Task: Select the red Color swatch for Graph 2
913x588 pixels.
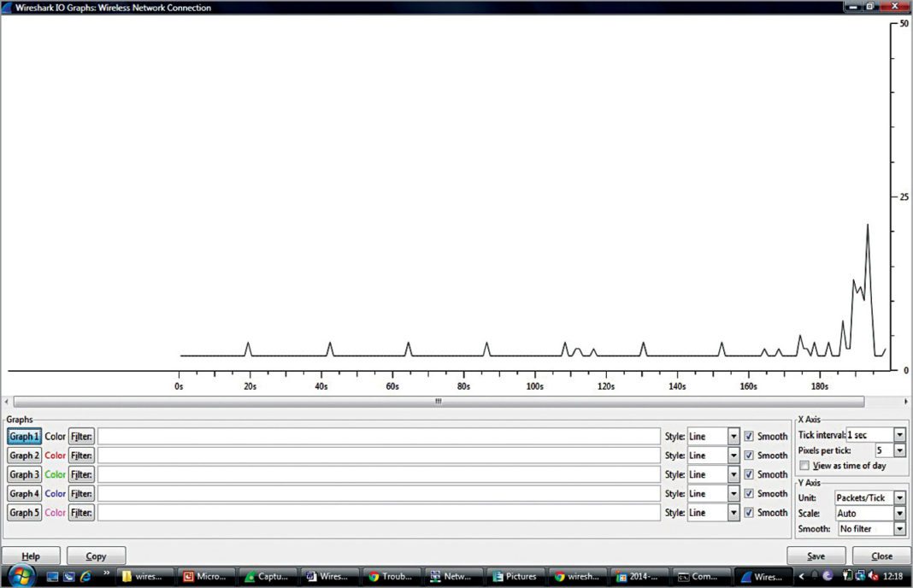Action: tap(55, 455)
